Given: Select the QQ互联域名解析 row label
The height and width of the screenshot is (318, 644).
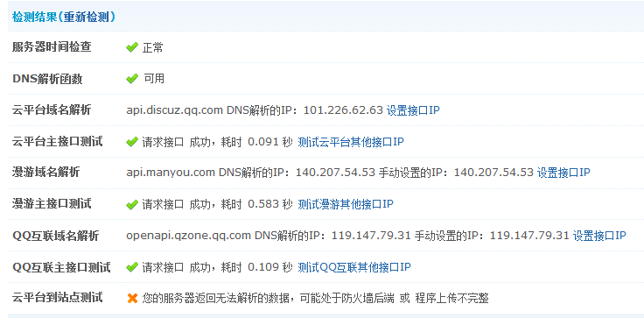Looking at the screenshot, I should [x=55, y=236].
